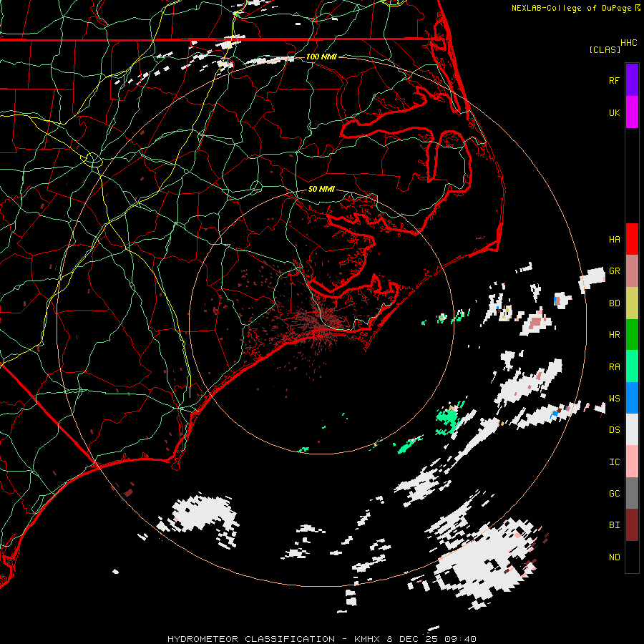Click the HHC product code label
Screen dimensions: 644x644
point(629,43)
